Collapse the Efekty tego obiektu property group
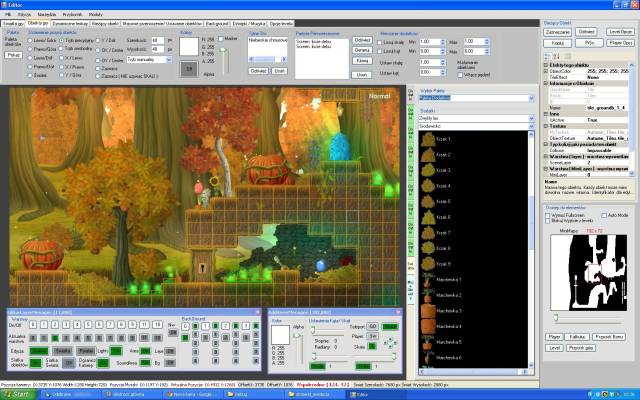This screenshot has height=400, width=640. [x=546, y=65]
